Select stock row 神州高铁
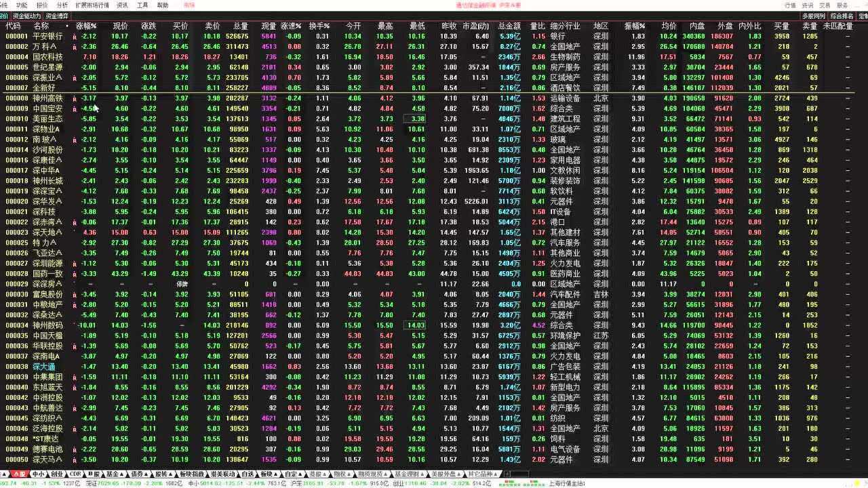The width and height of the screenshot is (868, 488). click(x=434, y=98)
